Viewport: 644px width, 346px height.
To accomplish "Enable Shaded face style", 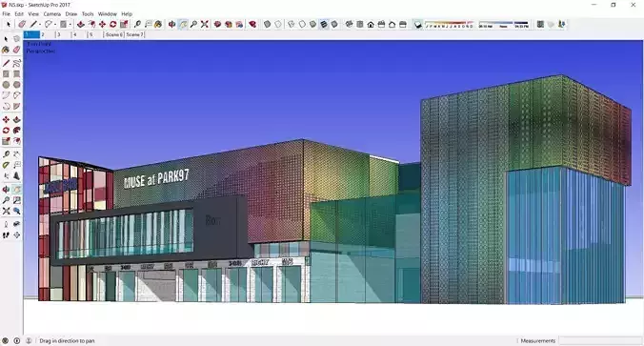I will (x=313, y=25).
